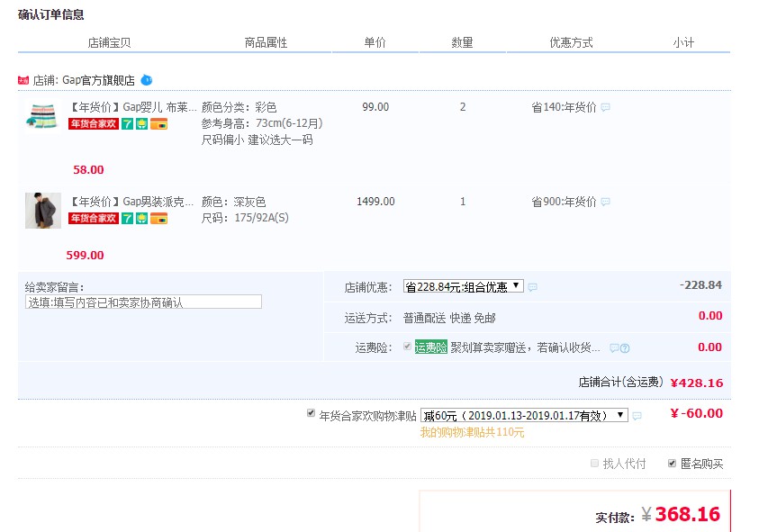768x532 pixels.
Task: Click the comment icon in the 运费险 row
Action: click(614, 348)
